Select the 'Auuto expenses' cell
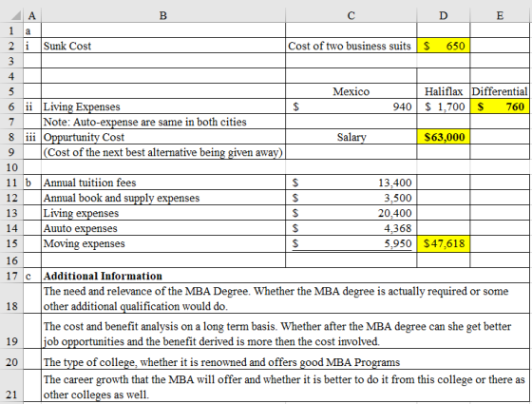The image size is (532, 404). point(163,228)
